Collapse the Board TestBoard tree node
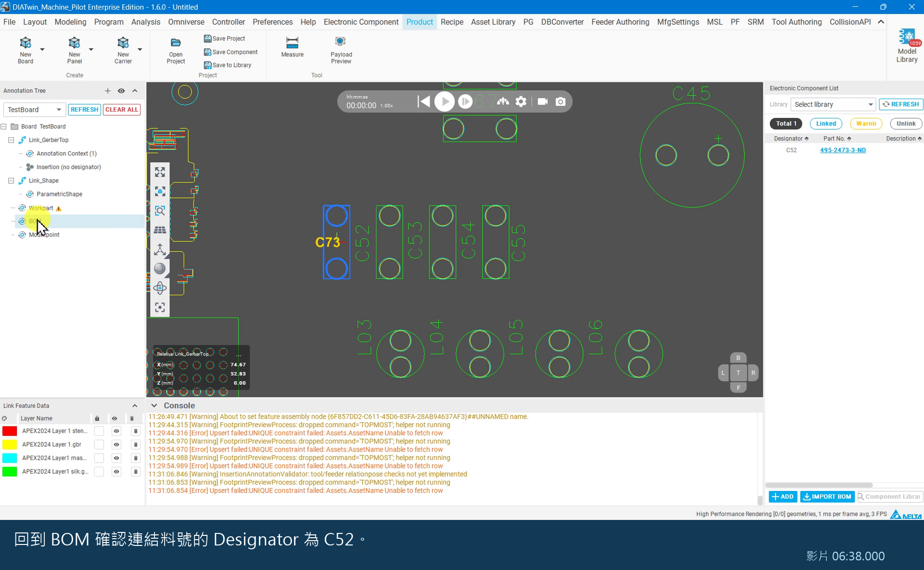This screenshot has height=570, width=924. point(3,127)
